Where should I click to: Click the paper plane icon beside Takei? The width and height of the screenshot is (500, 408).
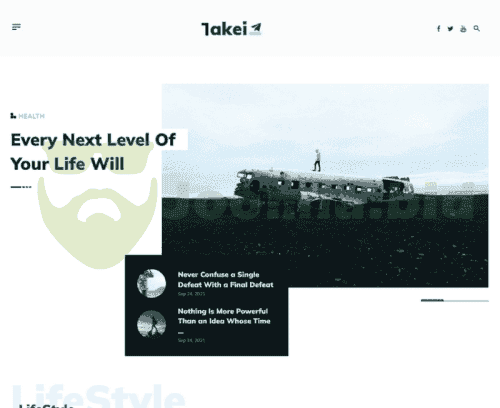click(x=256, y=29)
